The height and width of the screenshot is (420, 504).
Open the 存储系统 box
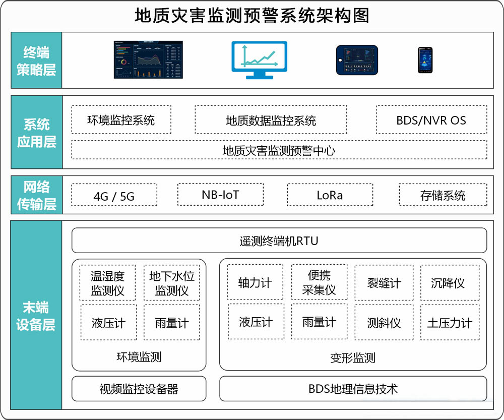(x=443, y=195)
